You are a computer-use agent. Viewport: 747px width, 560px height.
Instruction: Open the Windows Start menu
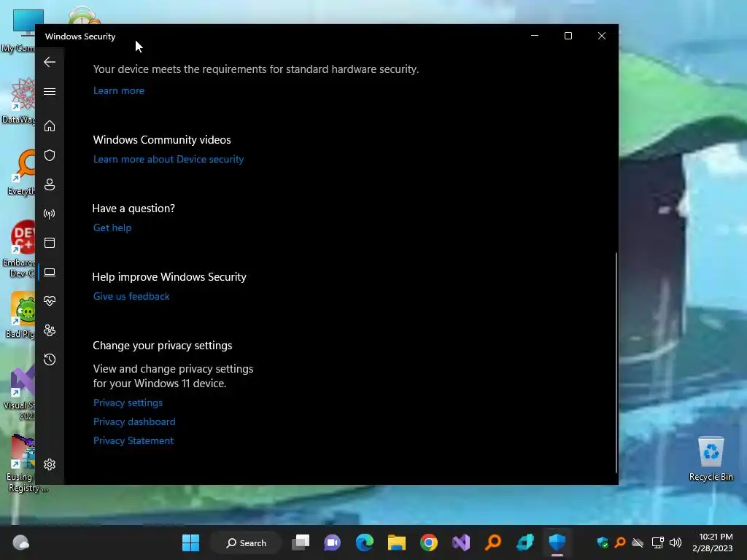(190, 542)
